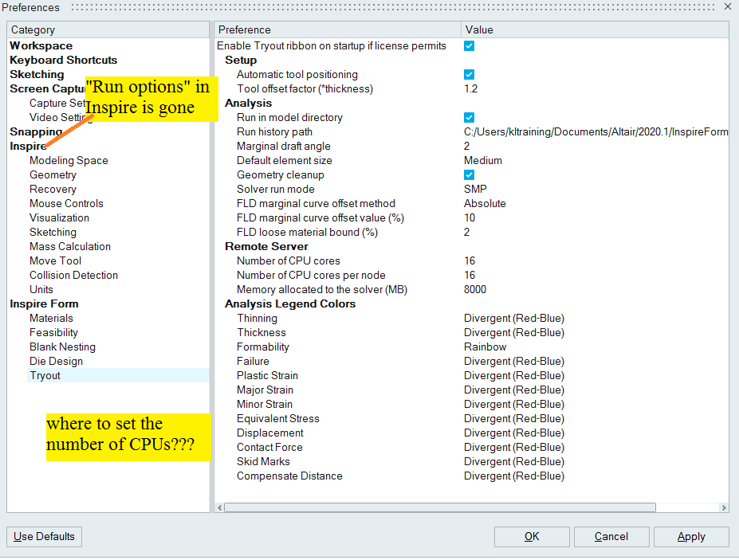739x560 pixels.
Task: Select Blank Nesting category
Action: (62, 347)
